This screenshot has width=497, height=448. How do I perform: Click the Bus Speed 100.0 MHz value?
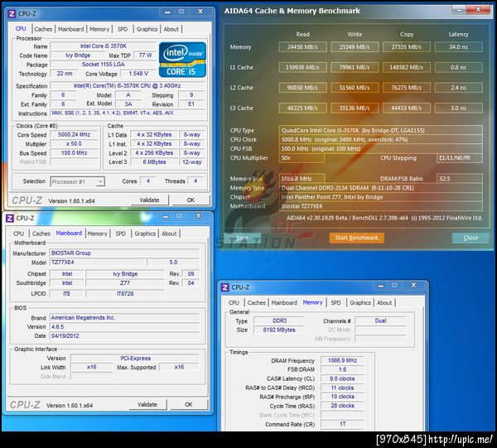pyautogui.click(x=75, y=153)
